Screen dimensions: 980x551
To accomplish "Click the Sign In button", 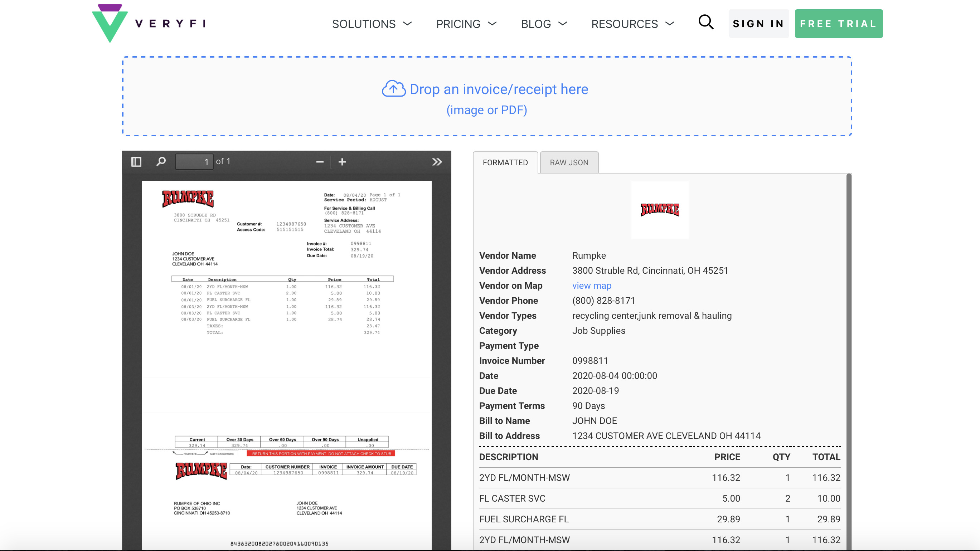I will pyautogui.click(x=758, y=24).
